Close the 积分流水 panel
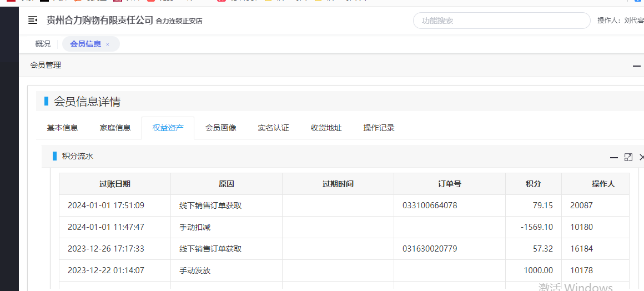The image size is (644, 291). 641,158
